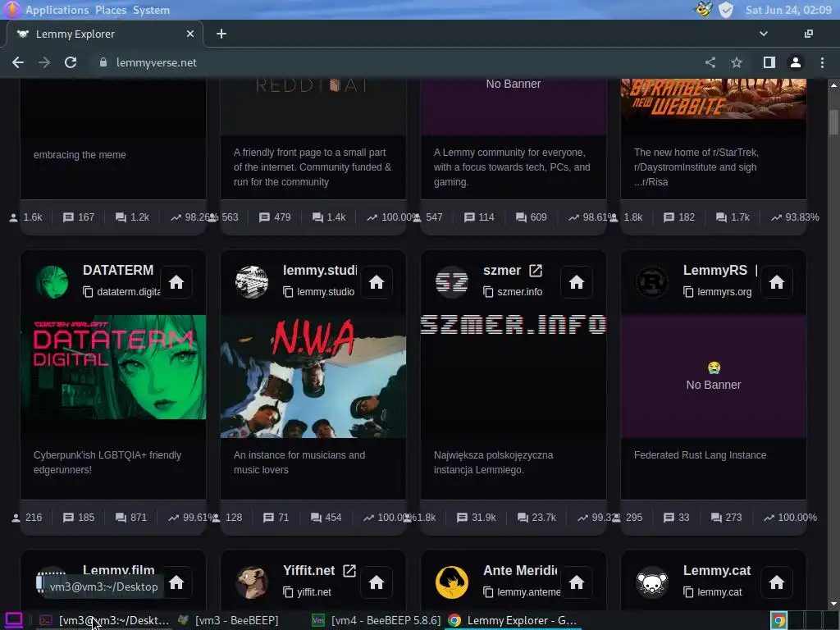Open the Applications menu
Image resolution: width=840 pixels, height=630 pixels.
[x=57, y=10]
